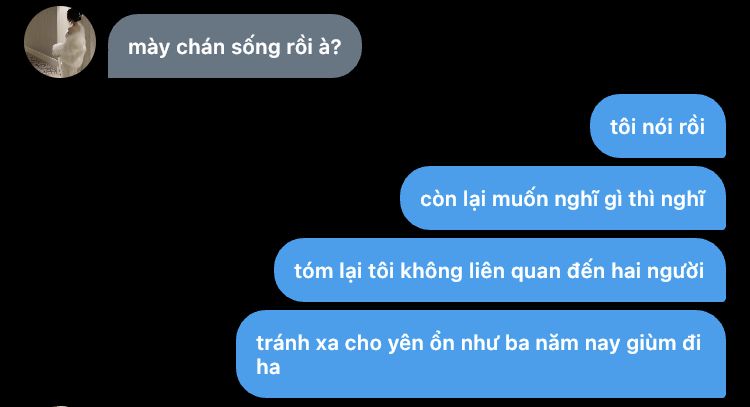750x407 pixels.
Task: Tap the message starting with "tóm lại tôi không"
Action: (499, 270)
